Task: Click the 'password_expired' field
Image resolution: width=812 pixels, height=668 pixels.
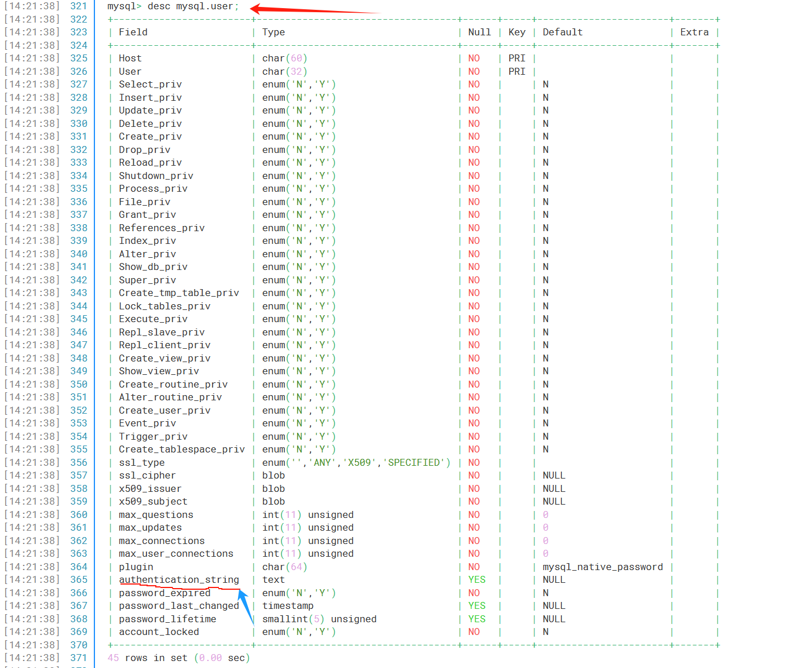Action: pyautogui.click(x=165, y=593)
